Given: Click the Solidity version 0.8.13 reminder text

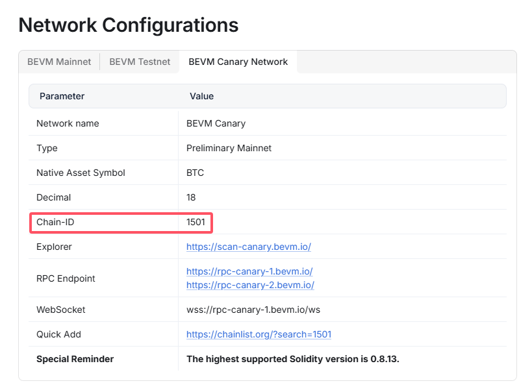Looking at the screenshot, I should (292, 359).
